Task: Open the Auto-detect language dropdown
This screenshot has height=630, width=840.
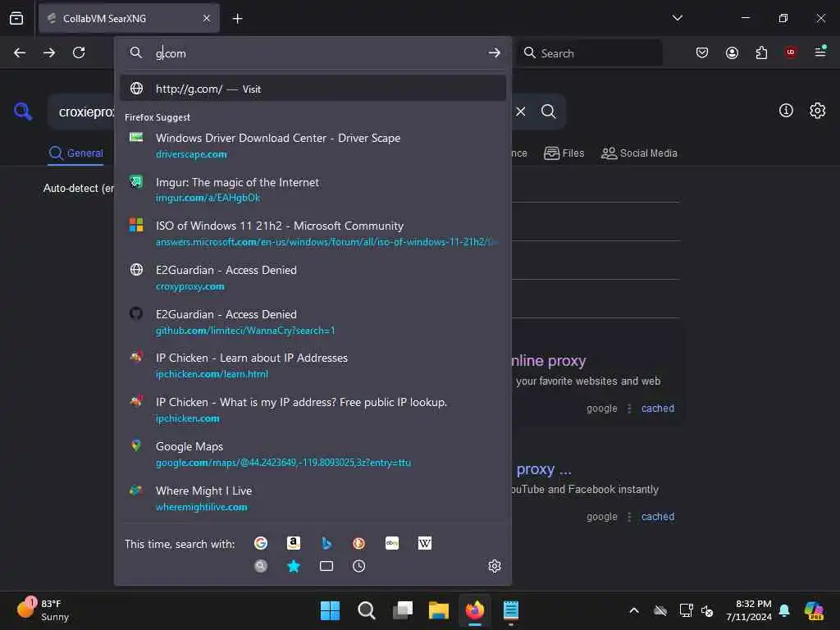Action: tap(79, 188)
